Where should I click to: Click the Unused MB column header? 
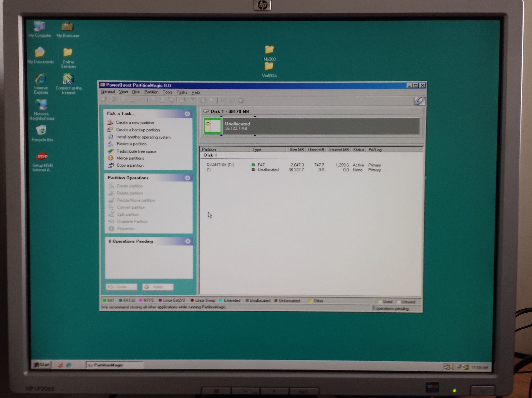point(338,150)
